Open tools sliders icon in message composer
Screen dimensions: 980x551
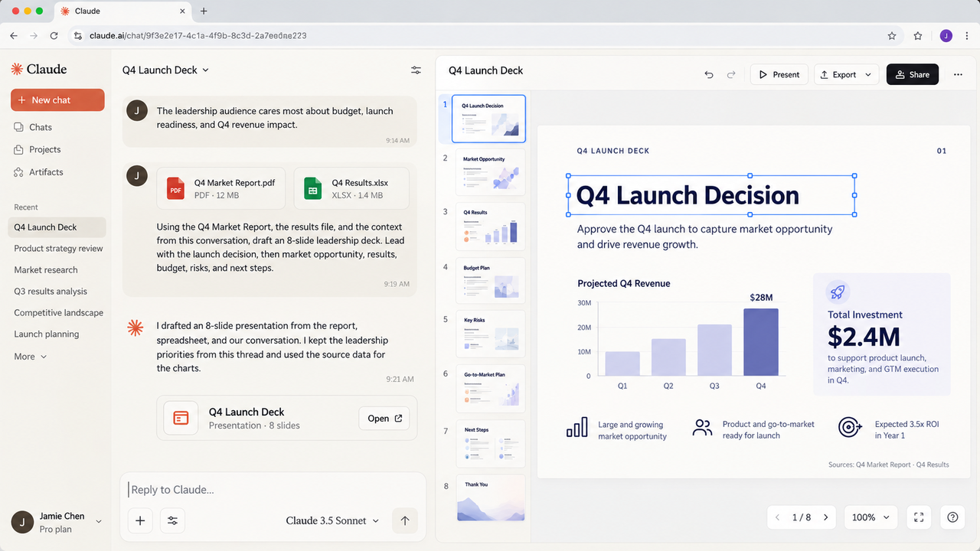[172, 520]
